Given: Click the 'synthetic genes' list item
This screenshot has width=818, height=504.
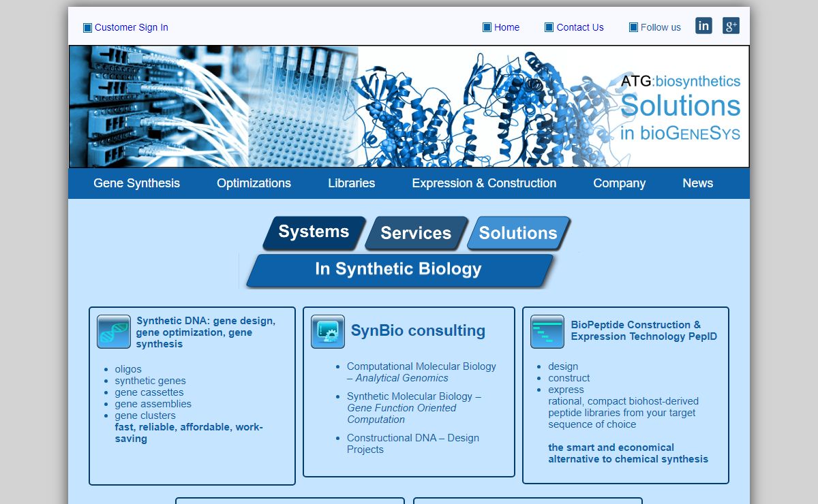Looking at the screenshot, I should coord(150,381).
